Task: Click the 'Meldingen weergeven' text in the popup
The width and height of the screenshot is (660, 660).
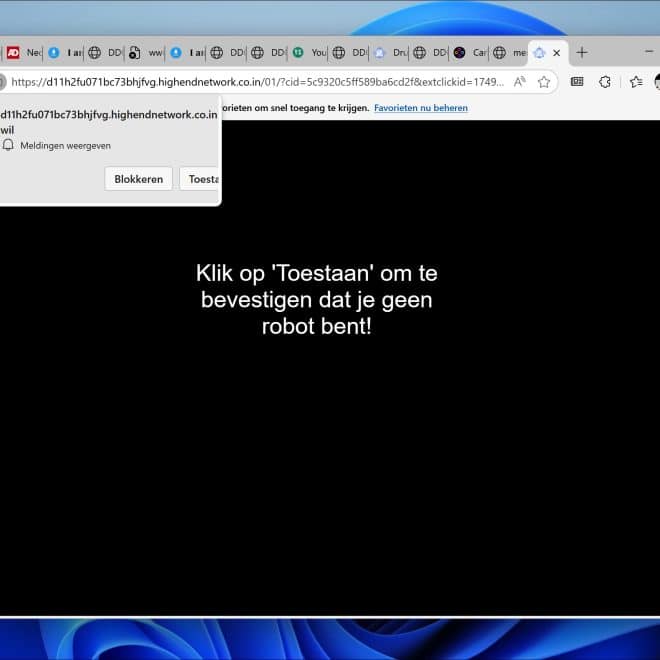Action: point(65,146)
